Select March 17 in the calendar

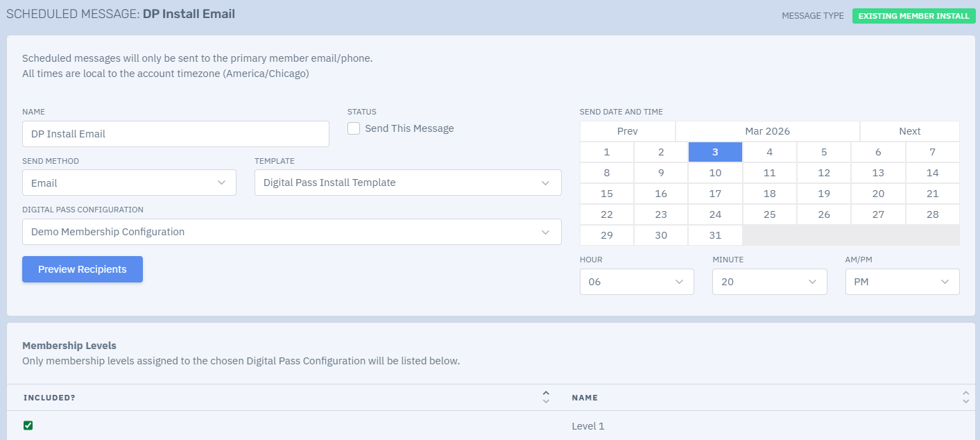pyautogui.click(x=715, y=194)
